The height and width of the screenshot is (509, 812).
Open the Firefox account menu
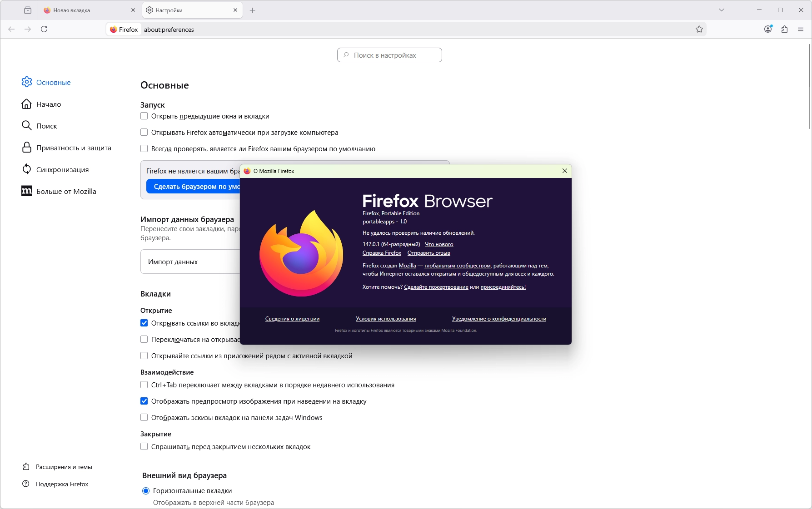tap(768, 29)
